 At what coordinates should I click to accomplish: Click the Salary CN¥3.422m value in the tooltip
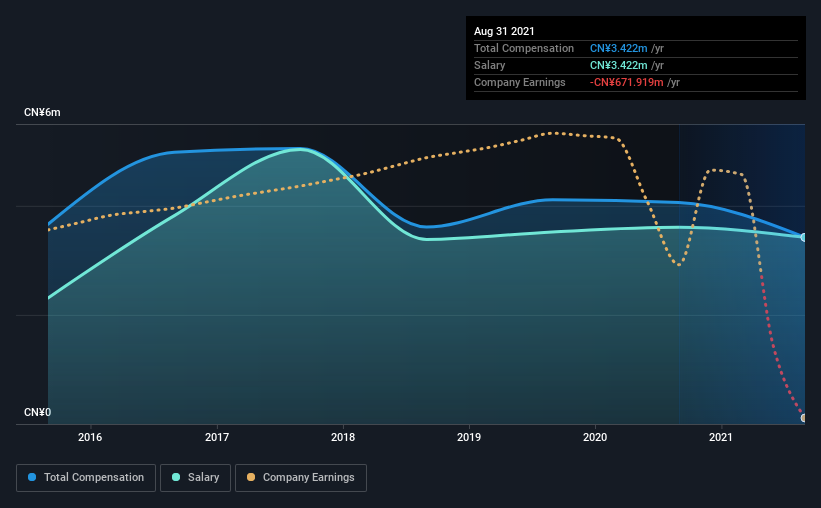619,65
